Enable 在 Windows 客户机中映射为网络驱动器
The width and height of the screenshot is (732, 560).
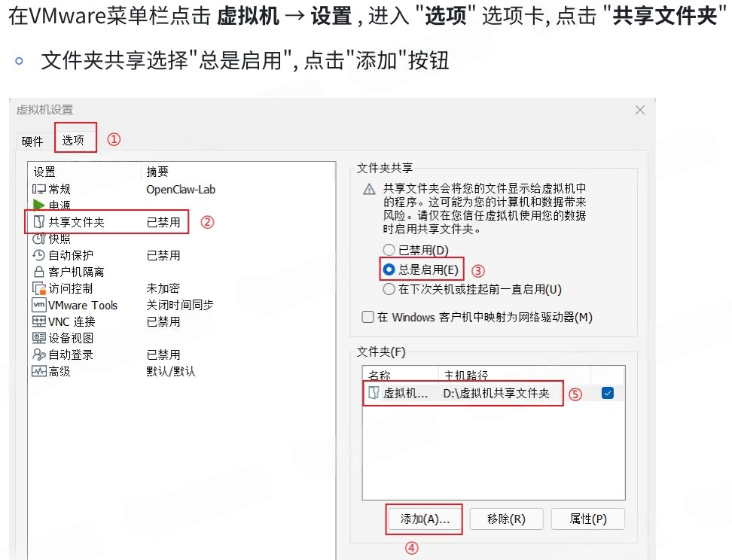[368, 318]
